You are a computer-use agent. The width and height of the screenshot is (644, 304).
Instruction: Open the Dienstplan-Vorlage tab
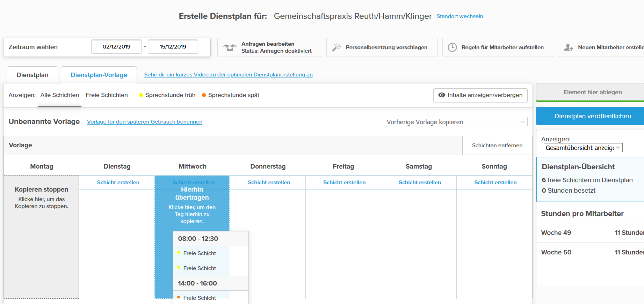point(99,75)
